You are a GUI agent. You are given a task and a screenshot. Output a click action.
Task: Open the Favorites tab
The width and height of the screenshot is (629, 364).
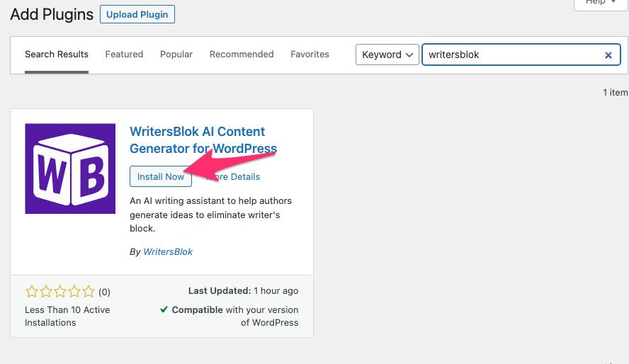click(310, 55)
